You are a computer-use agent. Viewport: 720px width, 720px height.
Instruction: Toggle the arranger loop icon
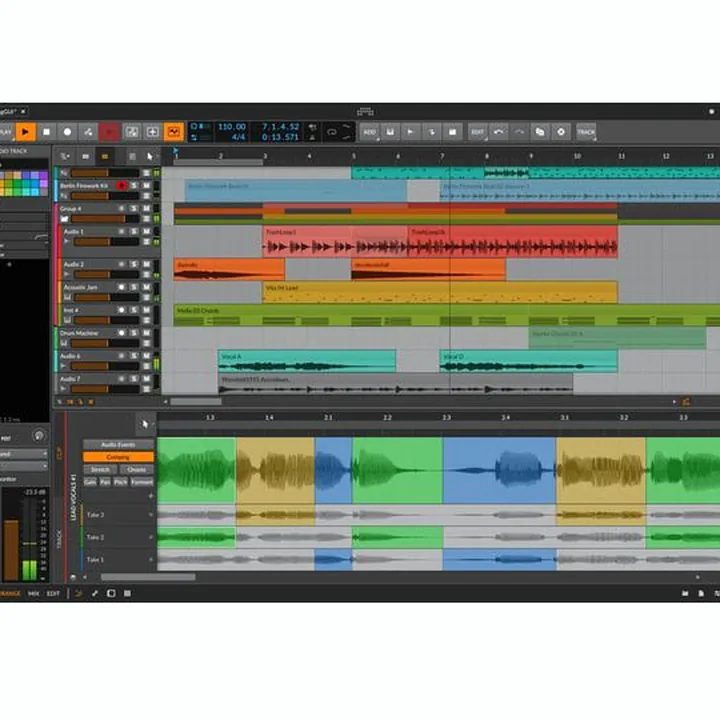coord(332,132)
